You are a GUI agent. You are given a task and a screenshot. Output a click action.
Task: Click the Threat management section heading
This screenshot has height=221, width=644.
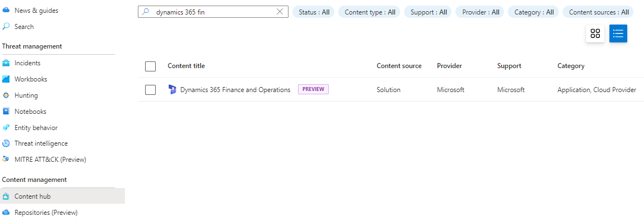point(32,46)
